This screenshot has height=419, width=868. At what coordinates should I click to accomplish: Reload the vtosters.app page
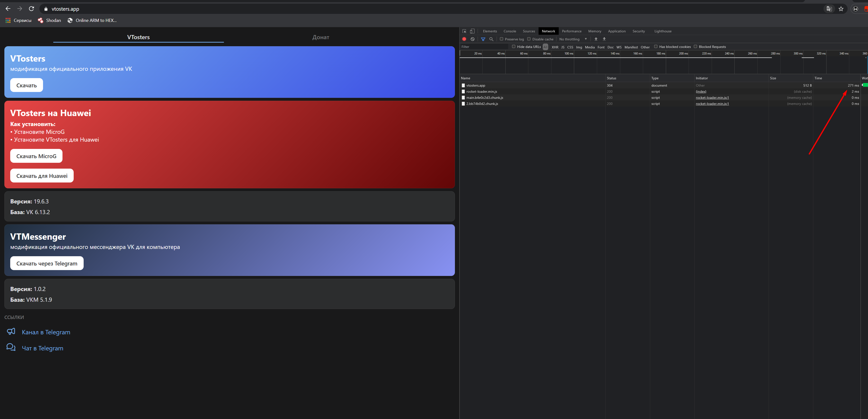(x=31, y=9)
